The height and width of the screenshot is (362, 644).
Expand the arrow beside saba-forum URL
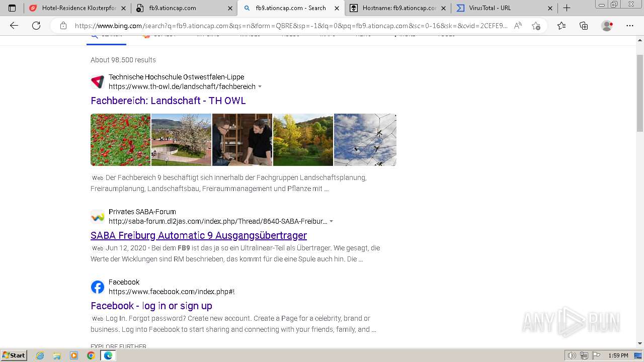click(332, 221)
